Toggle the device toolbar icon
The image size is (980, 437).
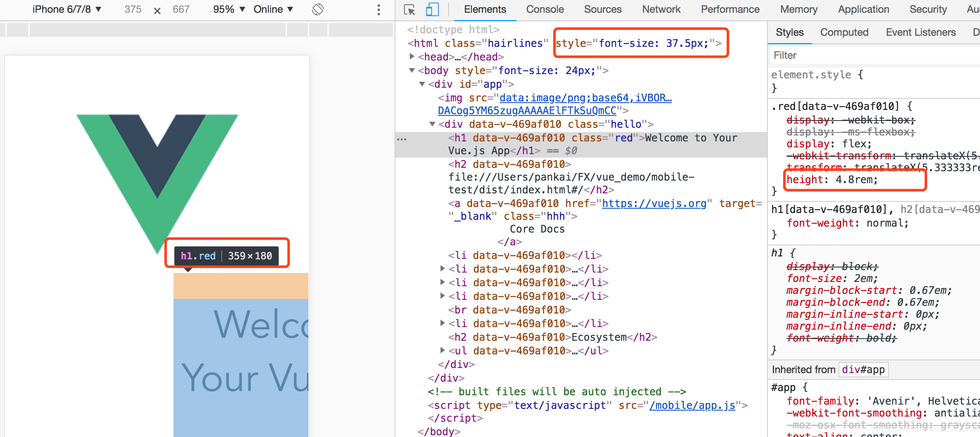432,10
